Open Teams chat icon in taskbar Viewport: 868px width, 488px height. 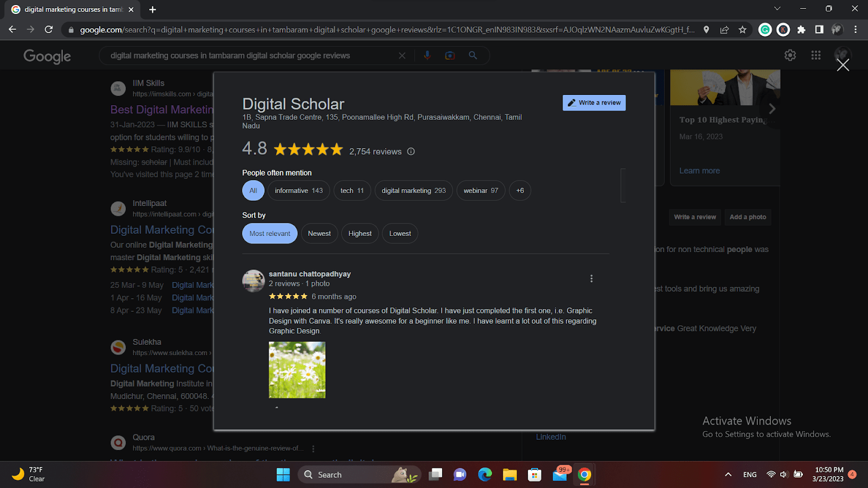(460, 474)
